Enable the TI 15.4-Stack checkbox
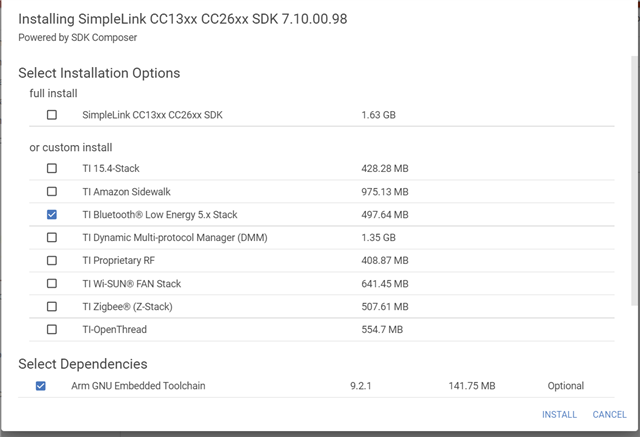 (x=52, y=168)
